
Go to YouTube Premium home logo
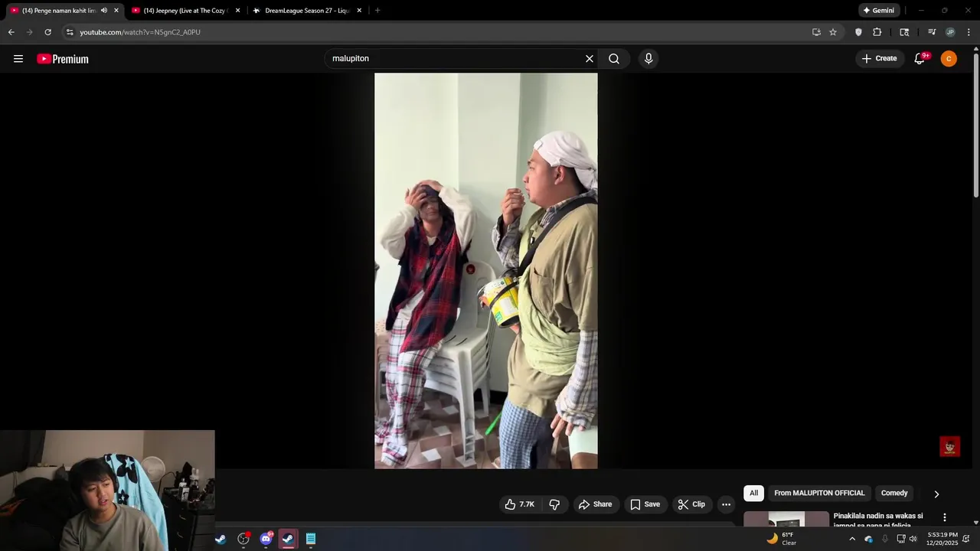(63, 59)
